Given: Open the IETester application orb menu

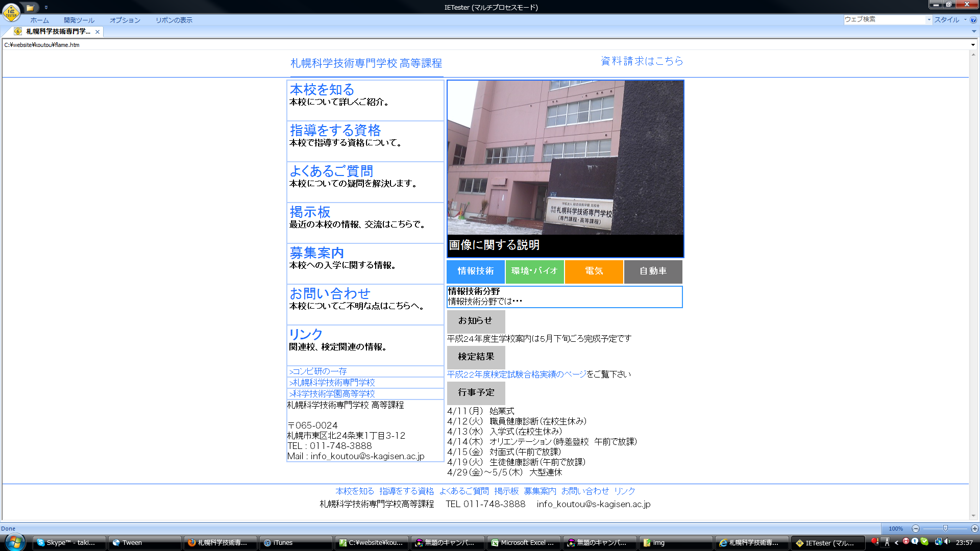Looking at the screenshot, I should click(11, 12).
